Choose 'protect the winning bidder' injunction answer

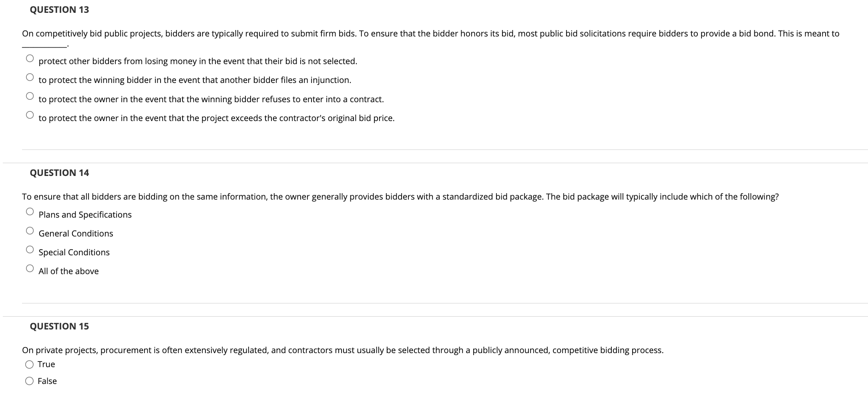point(30,77)
